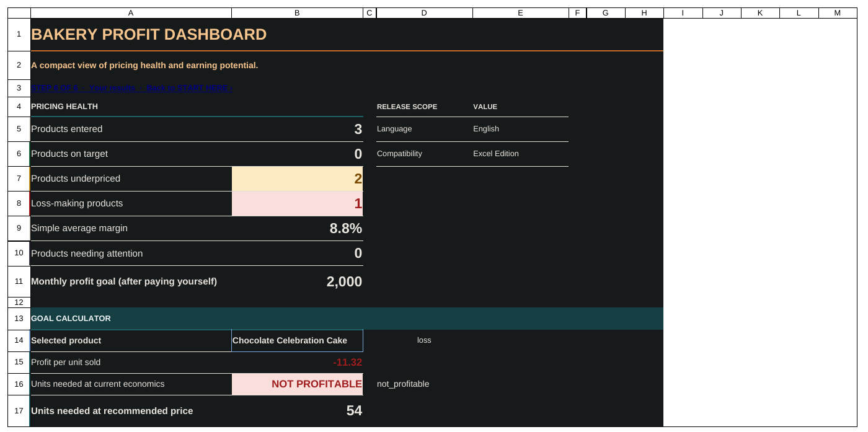Click the 'English' value cell
This screenshot has width=868, height=432.
coord(521,129)
